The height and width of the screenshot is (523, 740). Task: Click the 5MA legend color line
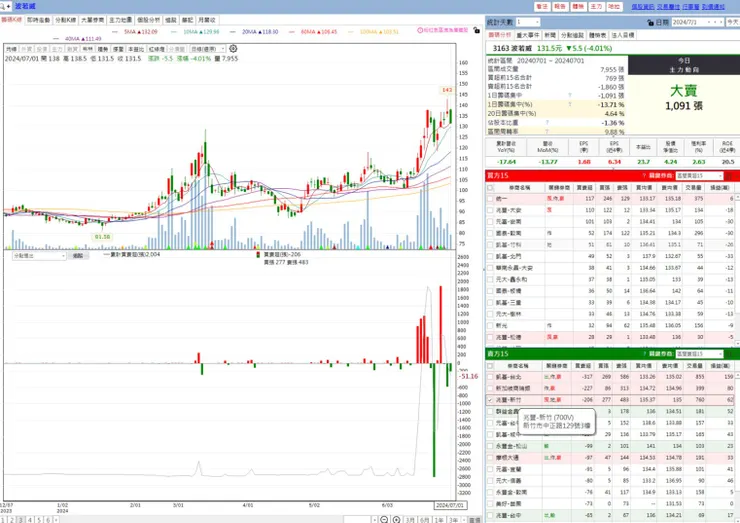pyautogui.click(x=115, y=32)
